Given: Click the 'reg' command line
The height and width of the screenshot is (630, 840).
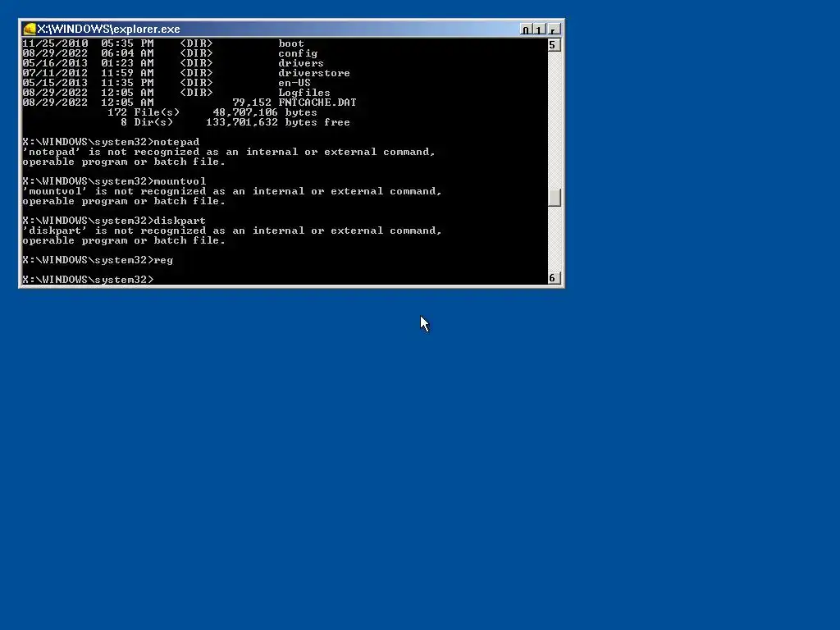Looking at the screenshot, I should (x=98, y=260).
